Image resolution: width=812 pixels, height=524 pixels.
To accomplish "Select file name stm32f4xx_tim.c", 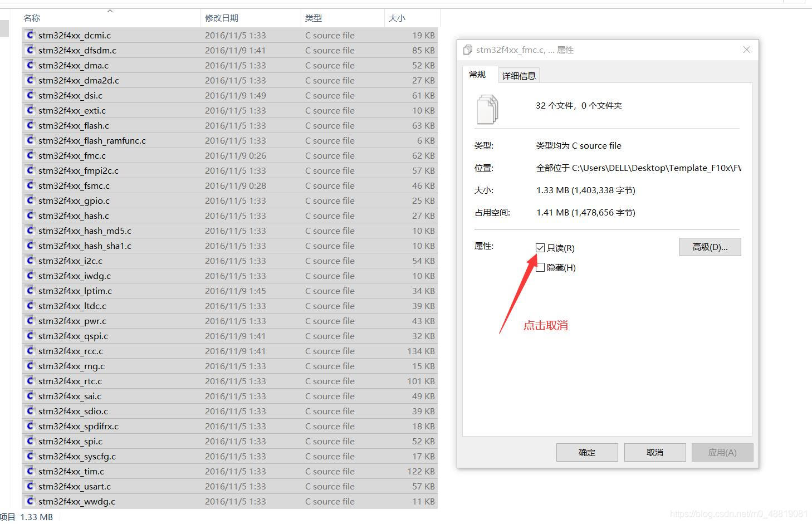I will pyautogui.click(x=71, y=471).
